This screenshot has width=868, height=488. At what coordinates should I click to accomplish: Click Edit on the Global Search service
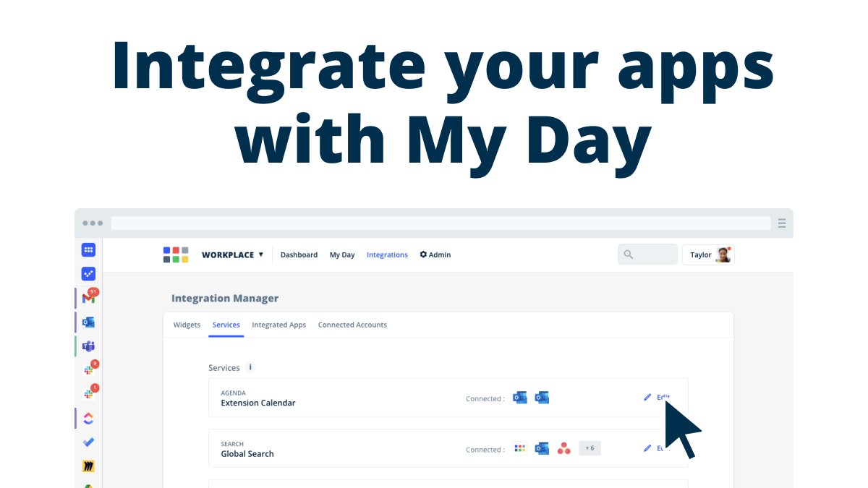(660, 448)
